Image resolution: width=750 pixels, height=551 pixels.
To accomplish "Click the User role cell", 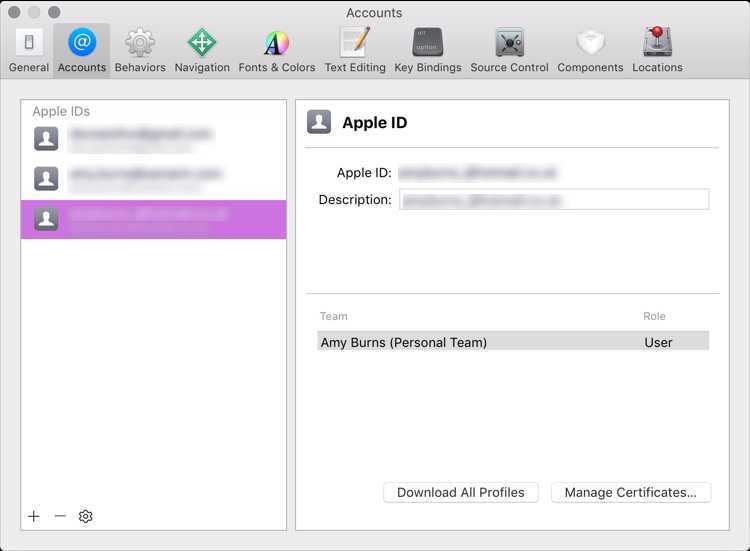I will pyautogui.click(x=658, y=342).
